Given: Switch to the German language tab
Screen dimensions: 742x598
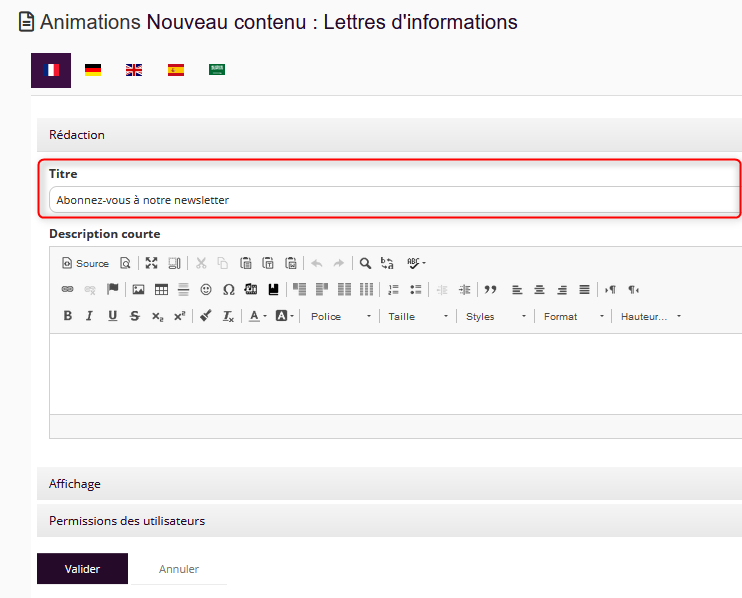Looking at the screenshot, I should (x=93, y=70).
